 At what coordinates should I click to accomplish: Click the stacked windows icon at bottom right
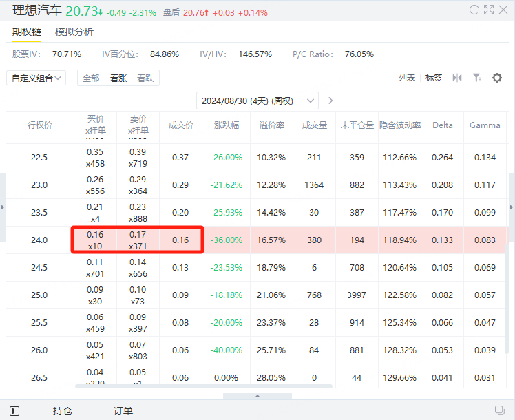click(500, 410)
